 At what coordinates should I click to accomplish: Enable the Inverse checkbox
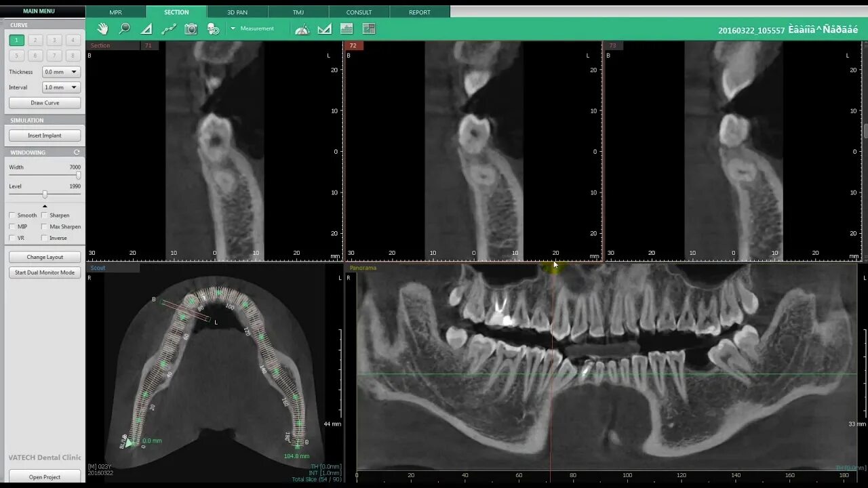[x=44, y=239]
